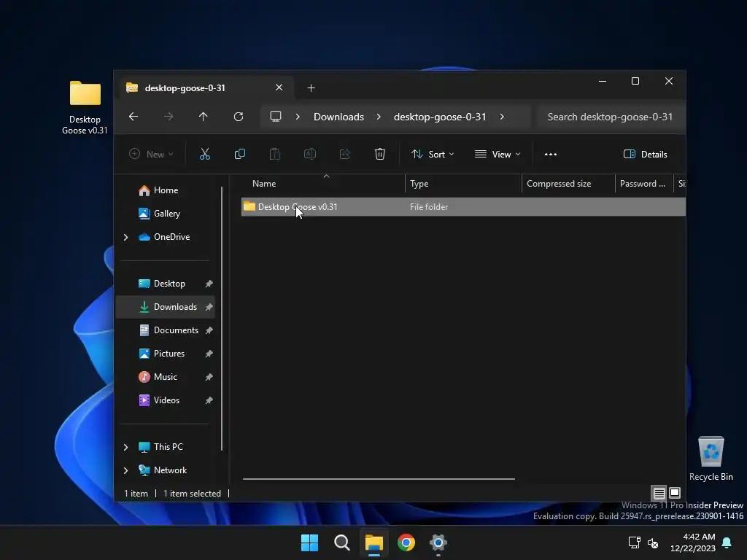Open Downloads in the sidebar
The image size is (747, 560).
point(166,307)
